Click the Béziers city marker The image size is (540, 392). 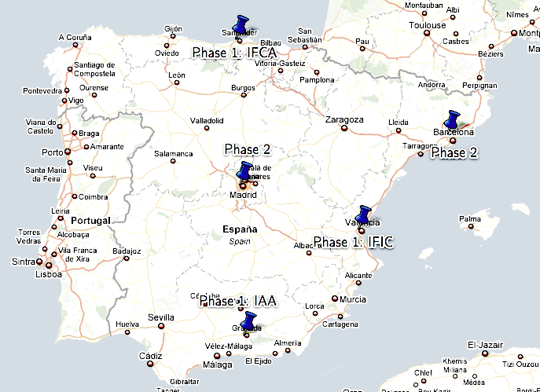click(x=491, y=46)
